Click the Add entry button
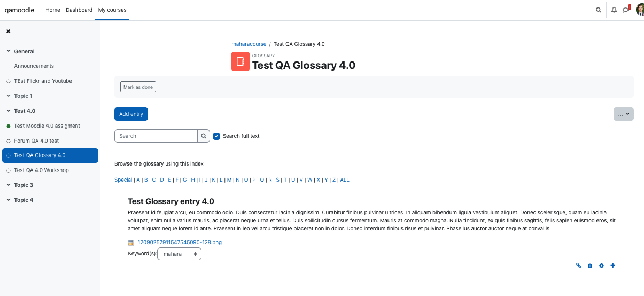The width and height of the screenshot is (644, 296). tap(131, 114)
